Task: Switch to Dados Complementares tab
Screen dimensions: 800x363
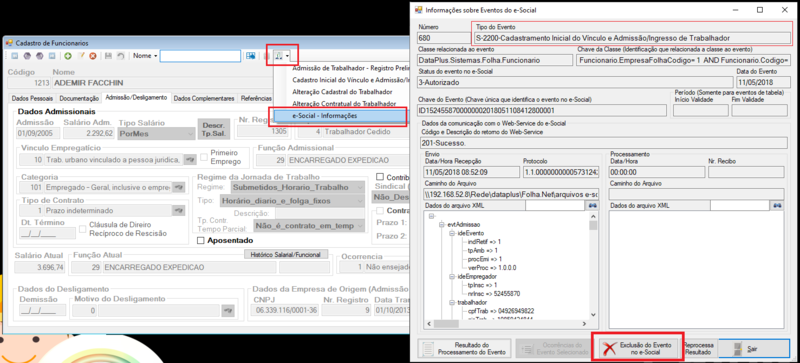Action: (x=204, y=99)
